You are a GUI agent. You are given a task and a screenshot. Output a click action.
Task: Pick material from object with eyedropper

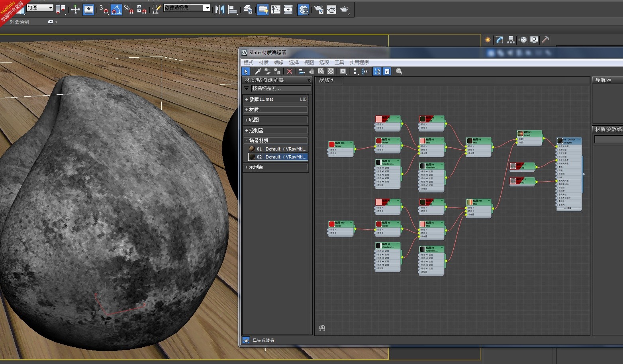click(258, 71)
